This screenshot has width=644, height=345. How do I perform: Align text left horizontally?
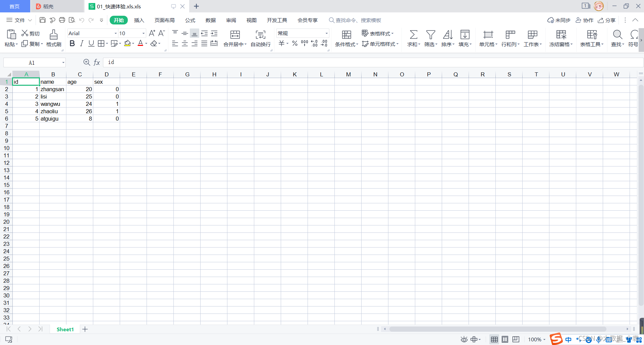(175, 44)
